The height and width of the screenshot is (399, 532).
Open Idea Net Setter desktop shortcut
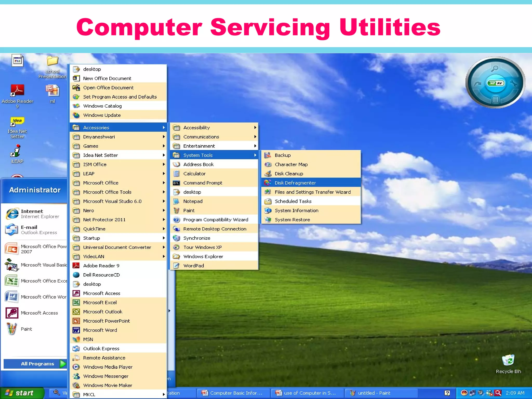[17, 128]
